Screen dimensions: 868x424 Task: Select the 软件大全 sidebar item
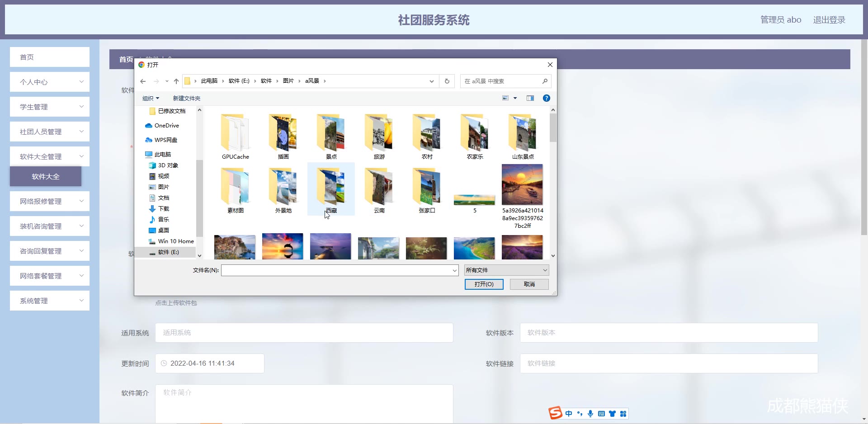(x=46, y=177)
